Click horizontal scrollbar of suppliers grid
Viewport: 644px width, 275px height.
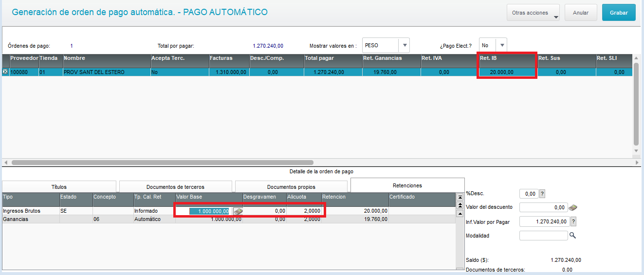tap(163, 162)
